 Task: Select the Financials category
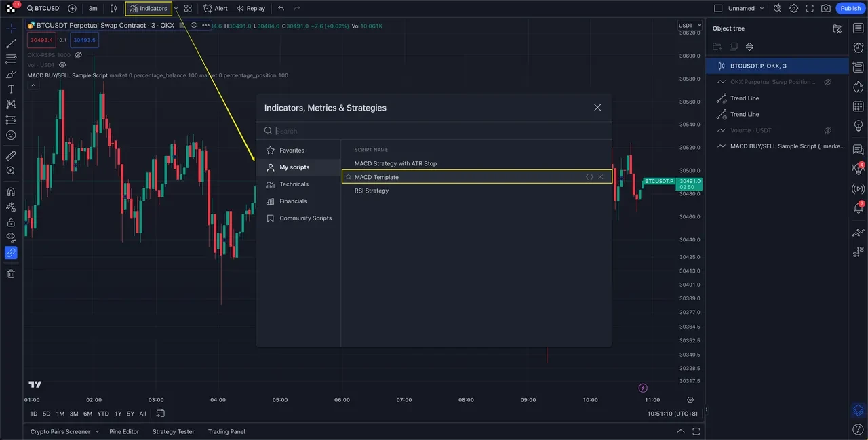(298, 201)
